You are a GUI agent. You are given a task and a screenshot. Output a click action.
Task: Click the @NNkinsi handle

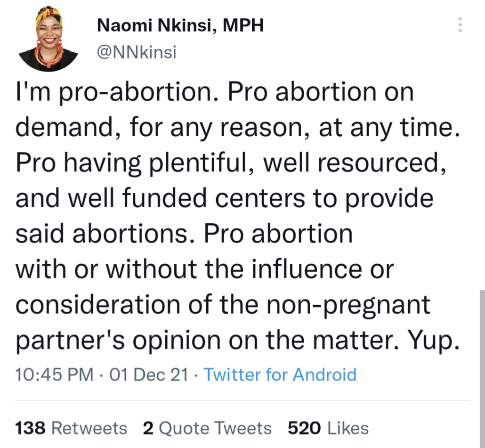[136, 53]
